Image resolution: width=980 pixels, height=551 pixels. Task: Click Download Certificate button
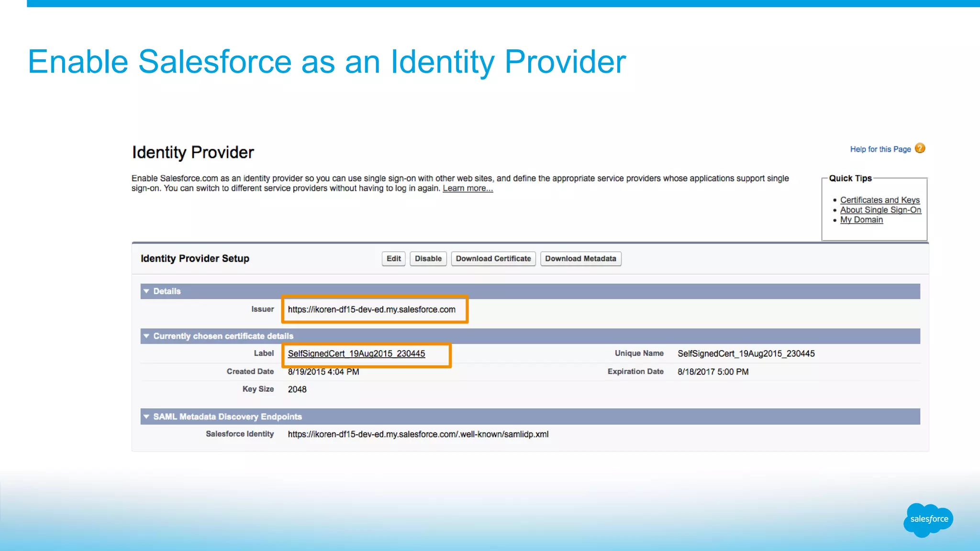coord(493,259)
